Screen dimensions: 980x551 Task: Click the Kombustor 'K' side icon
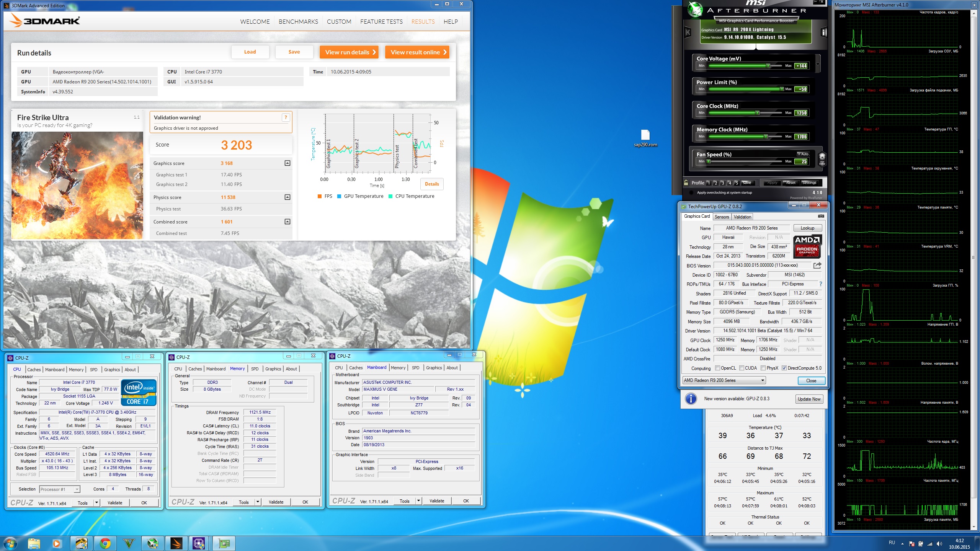coord(688,33)
